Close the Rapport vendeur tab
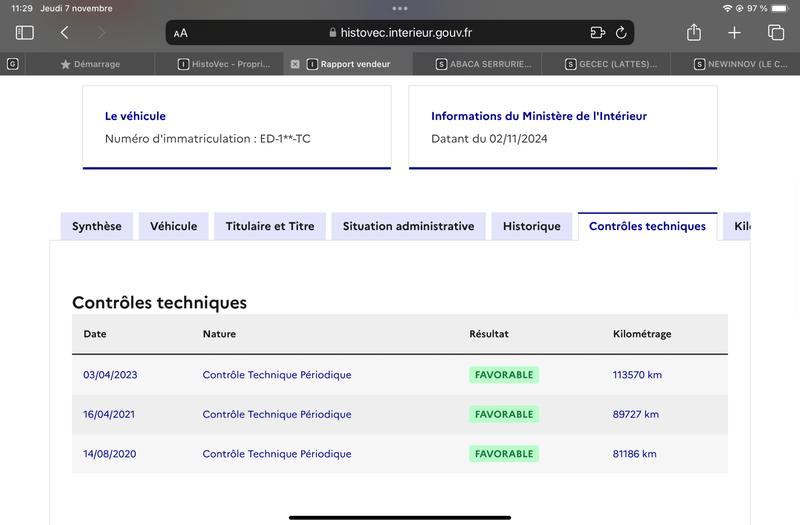Screen dimensions: 800x525 coord(295,64)
